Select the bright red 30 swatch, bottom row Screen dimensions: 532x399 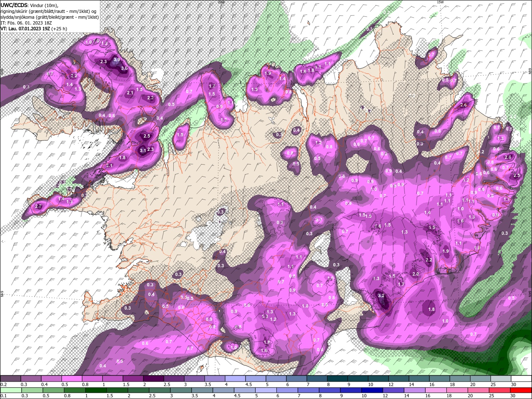521,390
